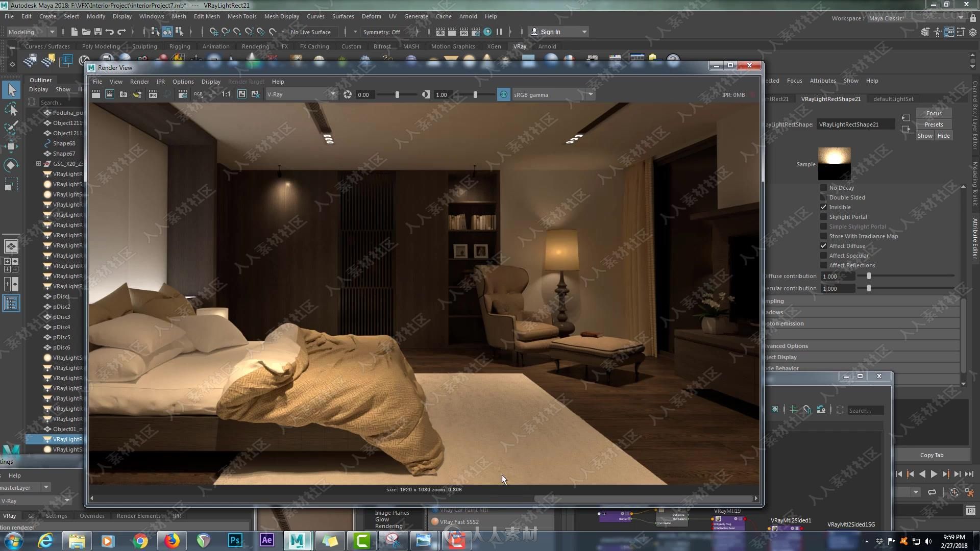Enable the No Decay checkbox

(x=823, y=188)
